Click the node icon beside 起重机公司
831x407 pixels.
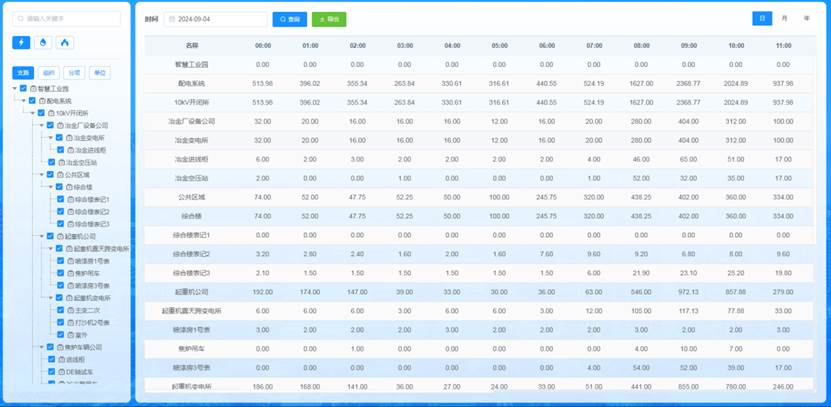tap(60, 236)
